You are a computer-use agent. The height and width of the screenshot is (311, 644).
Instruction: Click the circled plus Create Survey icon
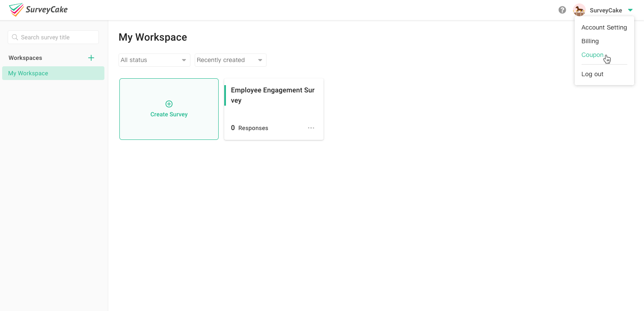pyautogui.click(x=169, y=104)
